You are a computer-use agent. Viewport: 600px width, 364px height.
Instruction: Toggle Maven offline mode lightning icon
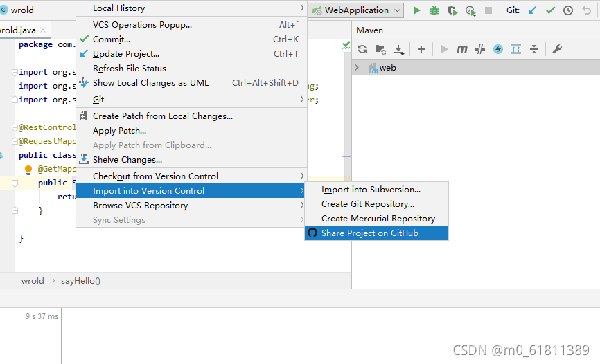click(498, 49)
